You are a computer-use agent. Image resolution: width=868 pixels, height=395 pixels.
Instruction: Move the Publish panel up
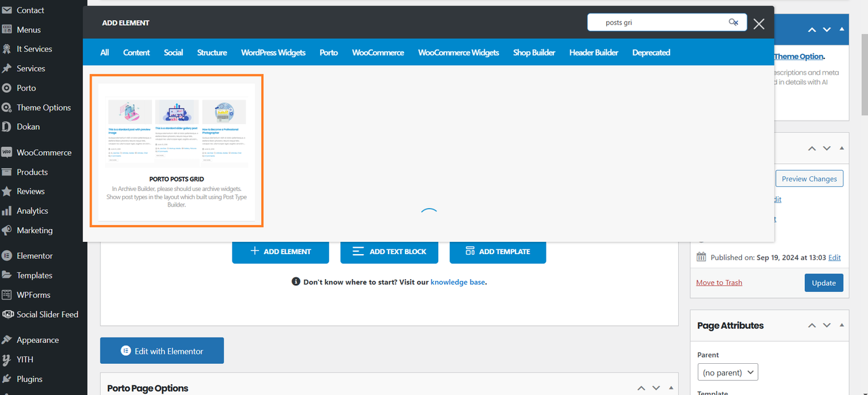[812, 148]
